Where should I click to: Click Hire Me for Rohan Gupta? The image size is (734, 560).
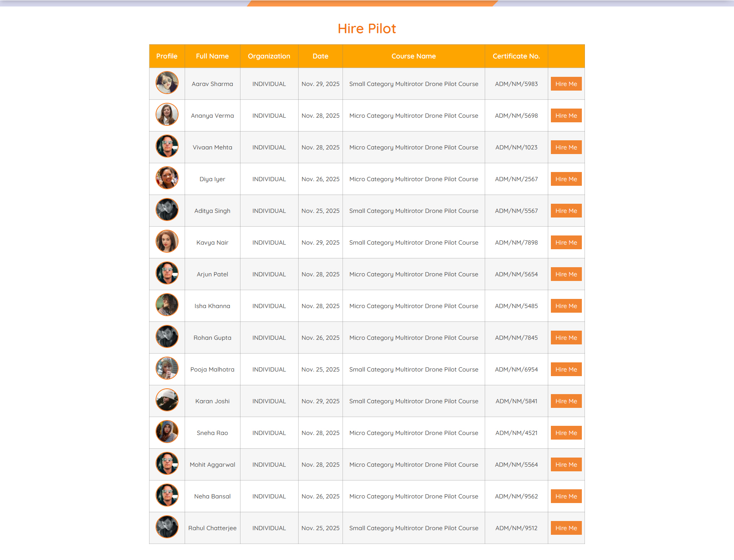(x=566, y=338)
